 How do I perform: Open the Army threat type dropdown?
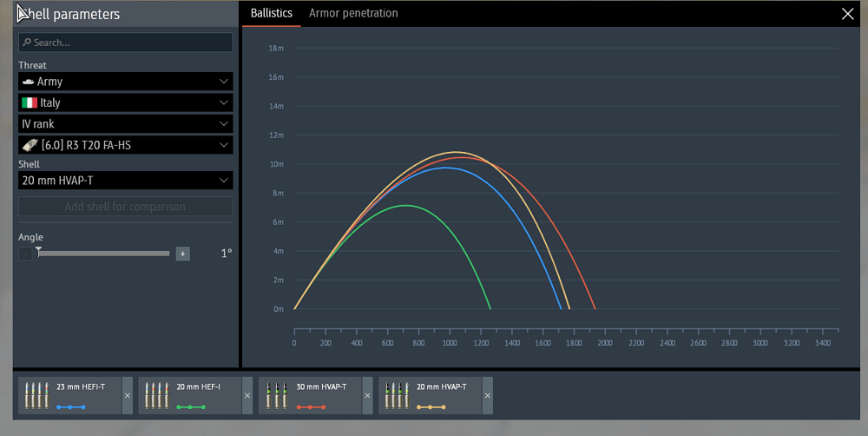pyautogui.click(x=126, y=82)
